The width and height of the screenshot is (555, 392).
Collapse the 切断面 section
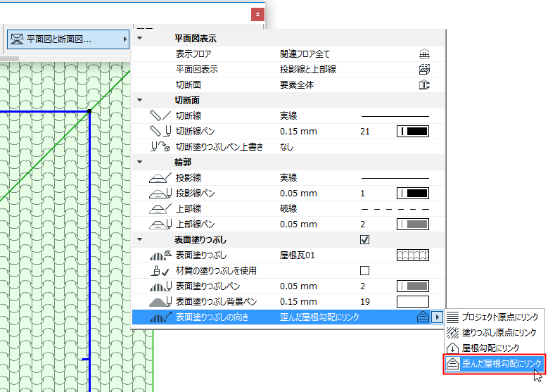140,100
